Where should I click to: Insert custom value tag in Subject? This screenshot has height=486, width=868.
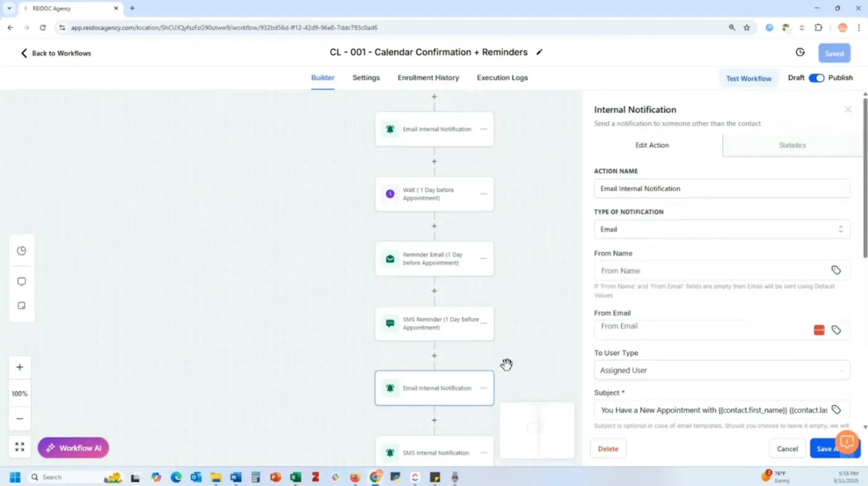click(x=836, y=410)
